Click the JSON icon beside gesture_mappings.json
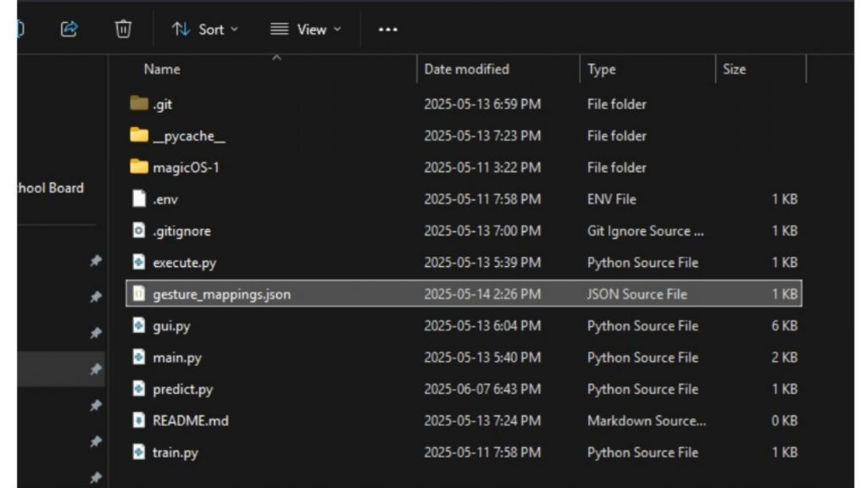The image size is (868, 488). coord(138,294)
